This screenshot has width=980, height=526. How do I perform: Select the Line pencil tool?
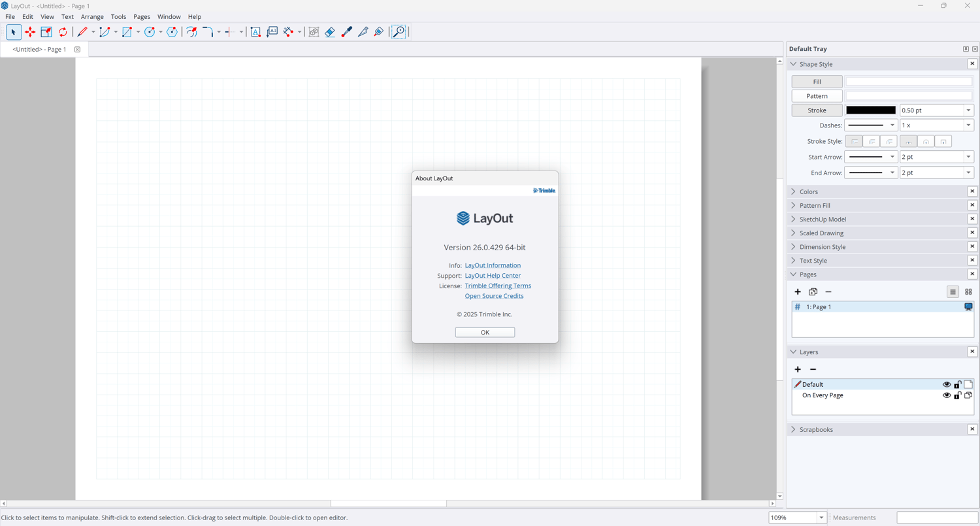82,32
